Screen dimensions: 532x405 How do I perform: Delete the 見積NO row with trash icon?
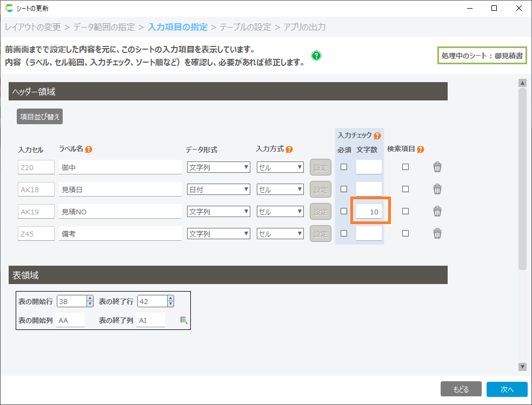[437, 212]
